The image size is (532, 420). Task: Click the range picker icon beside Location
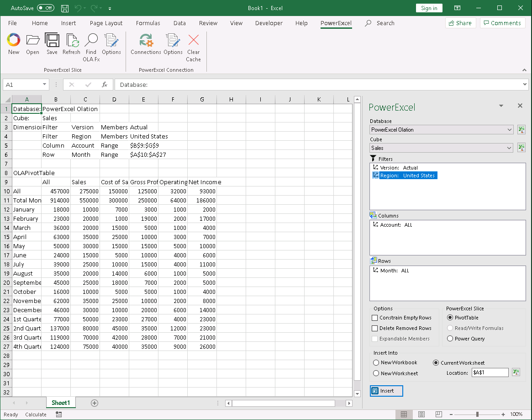tap(516, 372)
